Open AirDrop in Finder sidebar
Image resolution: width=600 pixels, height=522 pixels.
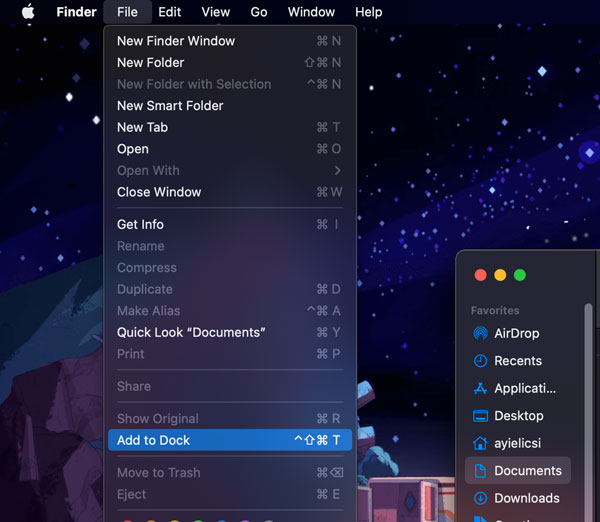(517, 333)
